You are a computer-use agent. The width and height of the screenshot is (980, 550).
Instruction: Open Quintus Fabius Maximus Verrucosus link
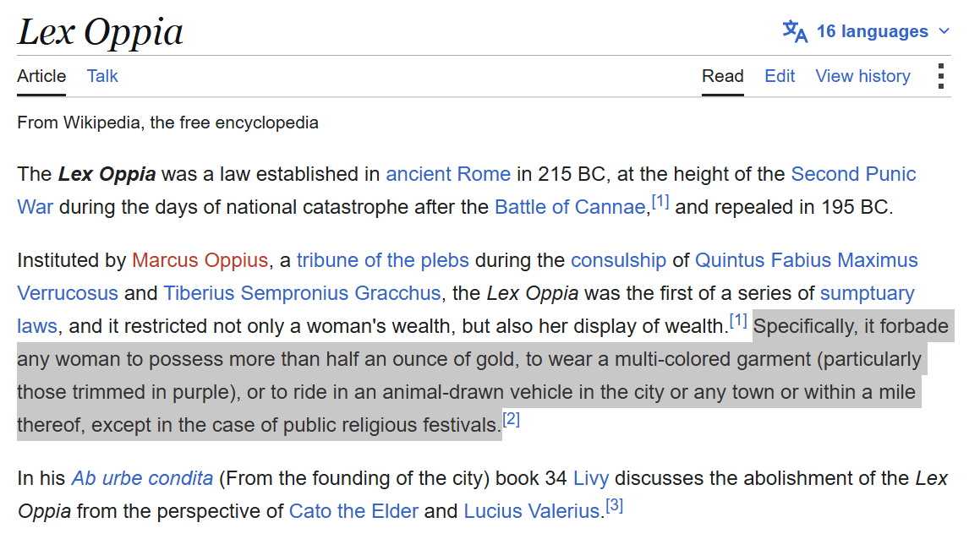tap(807, 260)
